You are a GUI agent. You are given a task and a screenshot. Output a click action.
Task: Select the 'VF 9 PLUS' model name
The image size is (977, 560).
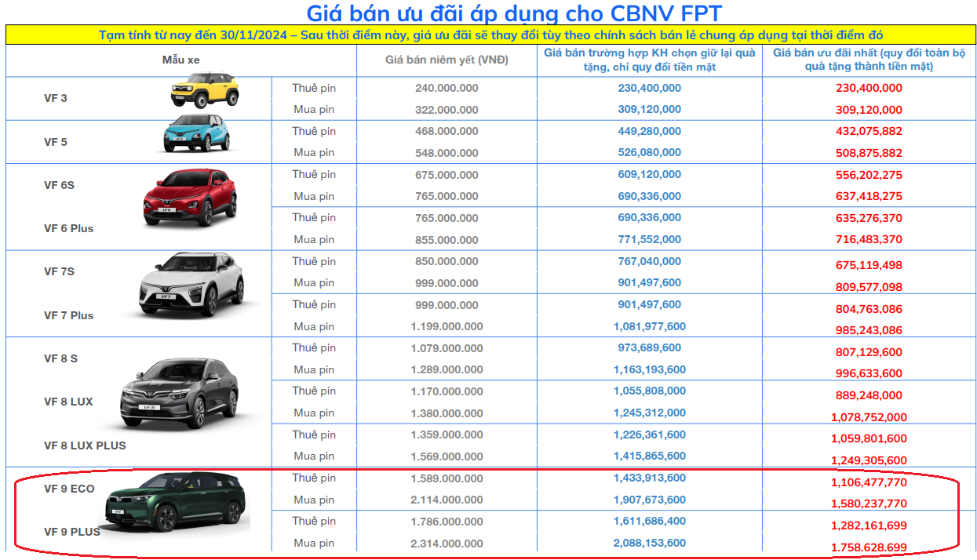coord(72,532)
